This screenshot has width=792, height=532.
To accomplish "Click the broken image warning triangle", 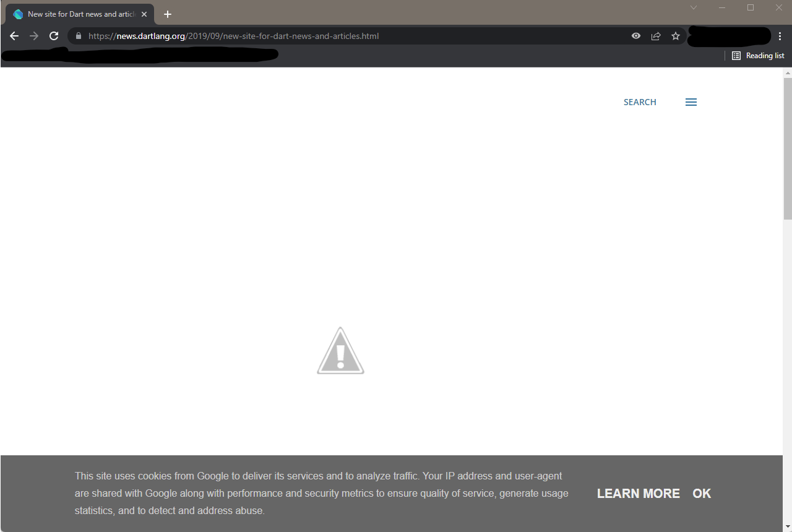I will click(340, 351).
